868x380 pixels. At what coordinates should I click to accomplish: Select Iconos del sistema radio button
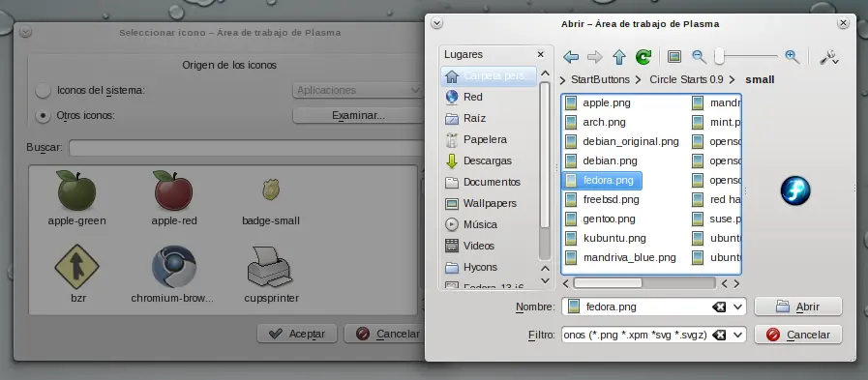[x=44, y=90]
